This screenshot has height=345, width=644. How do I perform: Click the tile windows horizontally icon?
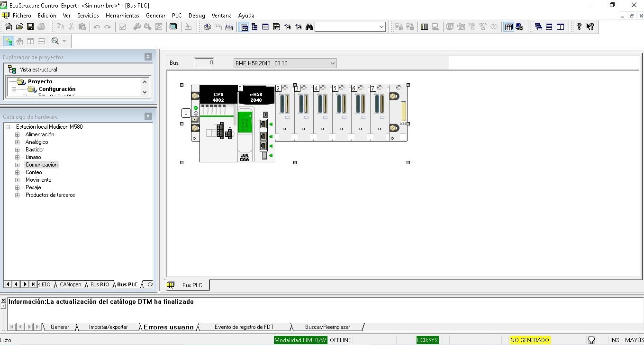(x=549, y=27)
